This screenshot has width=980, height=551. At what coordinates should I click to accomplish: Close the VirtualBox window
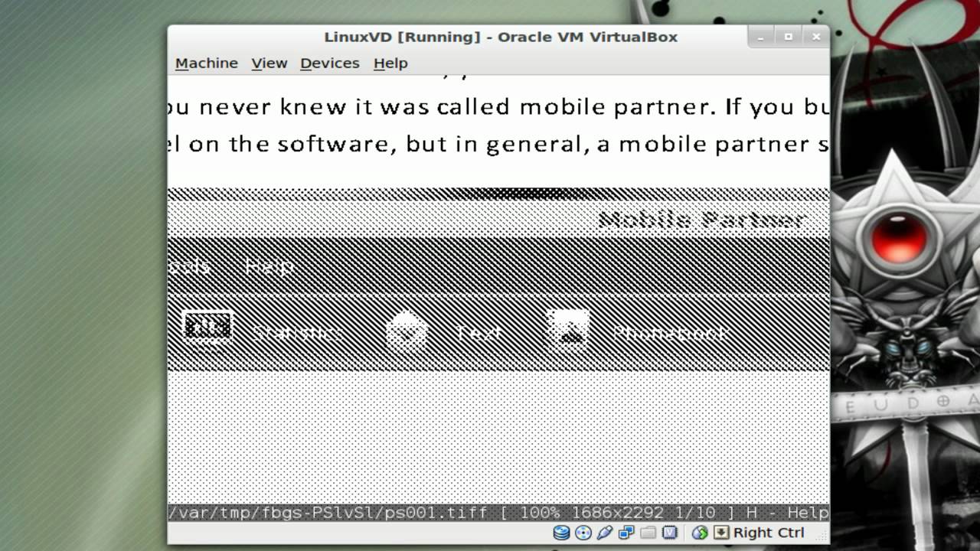(x=816, y=36)
